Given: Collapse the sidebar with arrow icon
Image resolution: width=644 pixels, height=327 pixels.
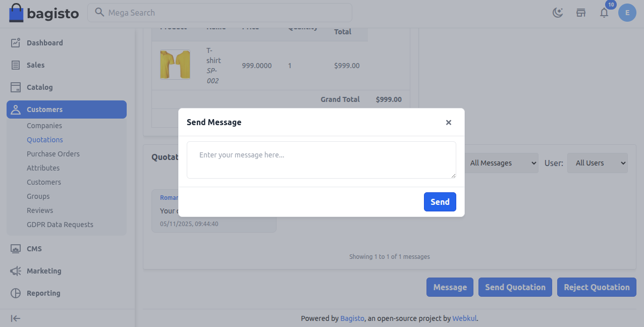Looking at the screenshot, I should point(16,318).
